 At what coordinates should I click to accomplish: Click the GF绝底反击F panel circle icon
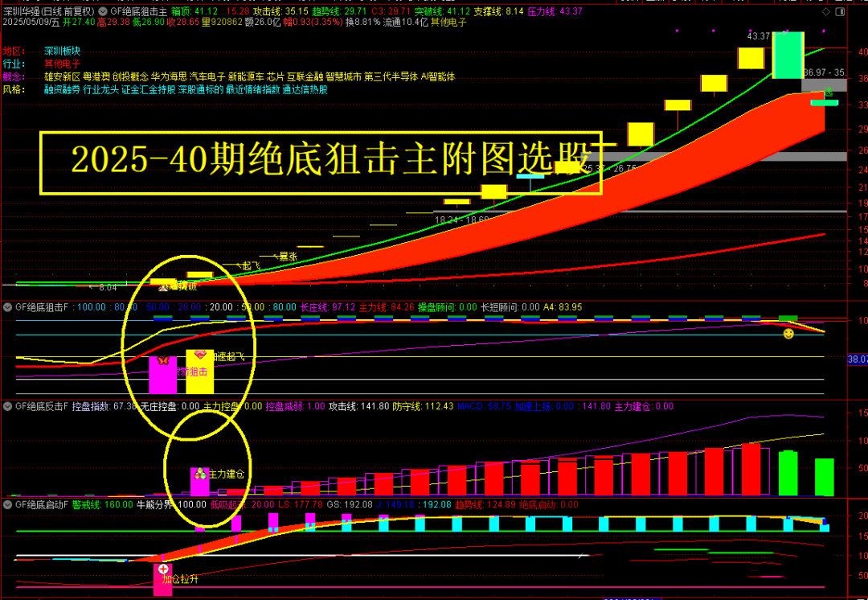coord(7,405)
